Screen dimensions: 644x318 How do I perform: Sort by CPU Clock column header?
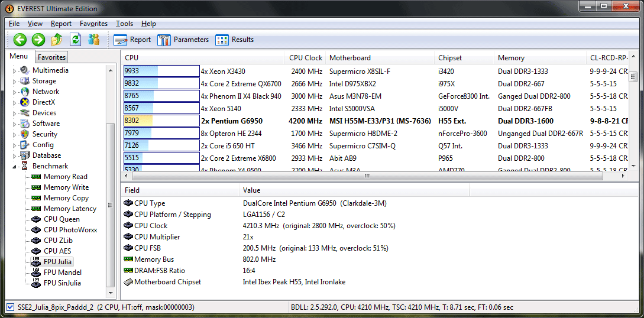[305, 58]
